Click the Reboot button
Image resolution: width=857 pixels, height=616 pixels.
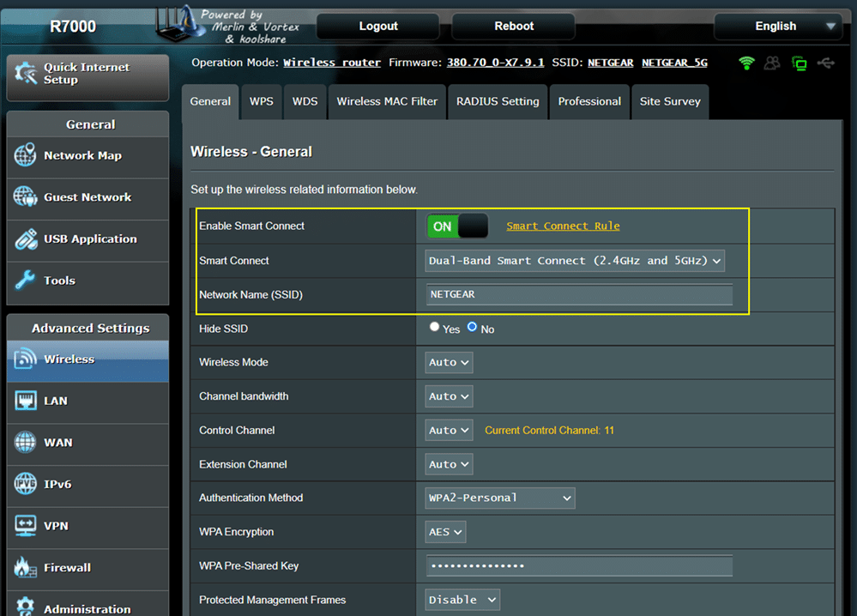514,27
